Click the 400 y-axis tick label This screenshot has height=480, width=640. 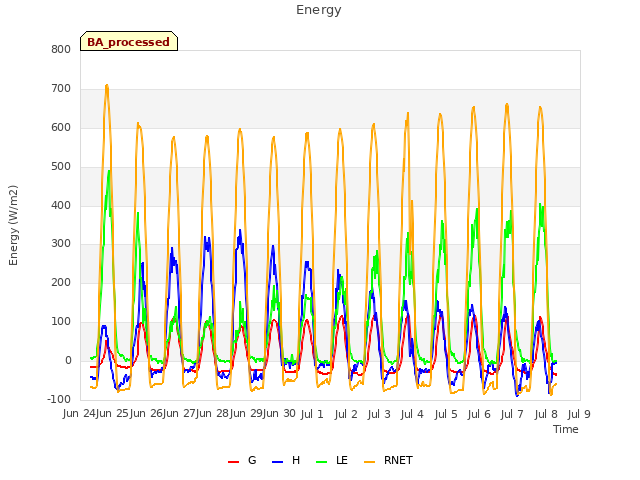[61, 205]
